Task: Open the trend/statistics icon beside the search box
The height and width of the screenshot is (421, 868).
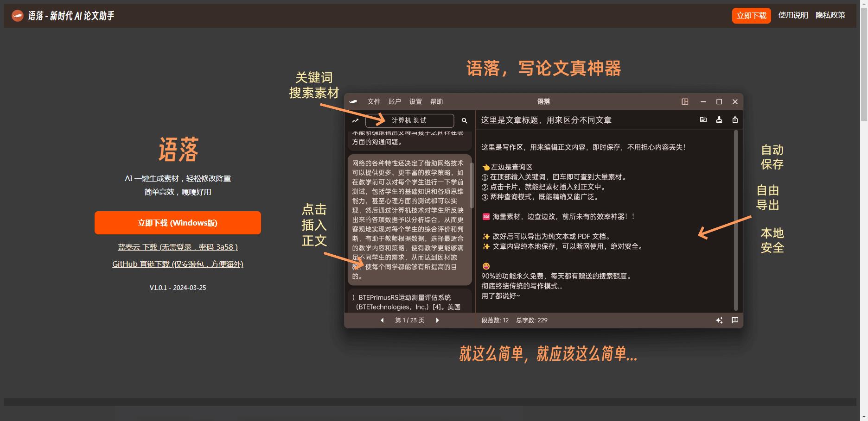Action: tap(356, 120)
